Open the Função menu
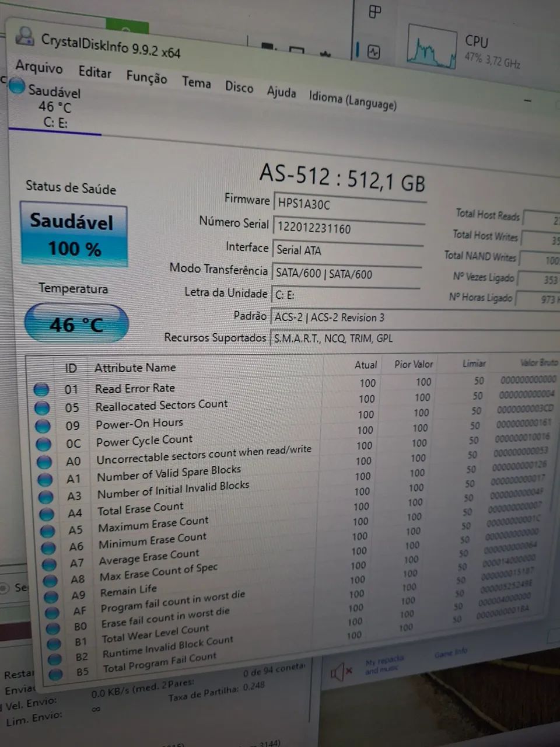This screenshot has width=560, height=747. [x=146, y=77]
